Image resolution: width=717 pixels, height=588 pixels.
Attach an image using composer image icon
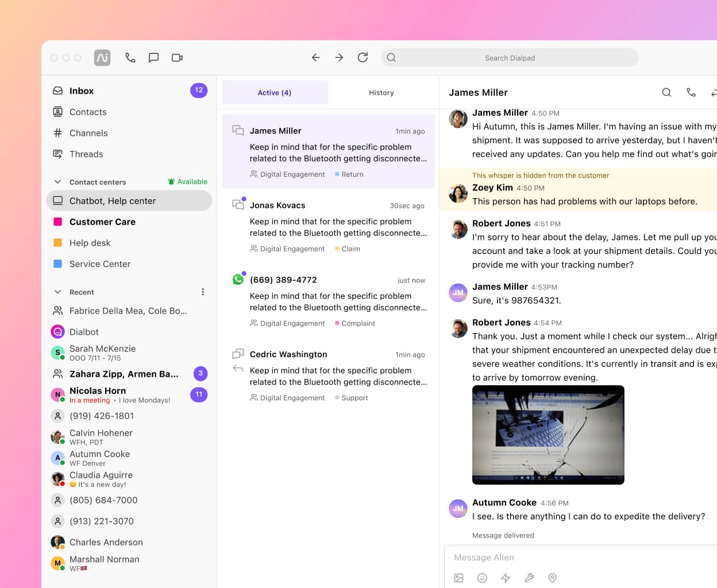click(458, 578)
